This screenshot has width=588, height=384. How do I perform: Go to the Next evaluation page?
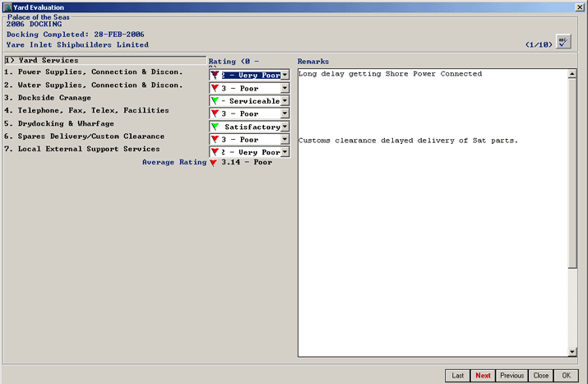[x=483, y=376]
